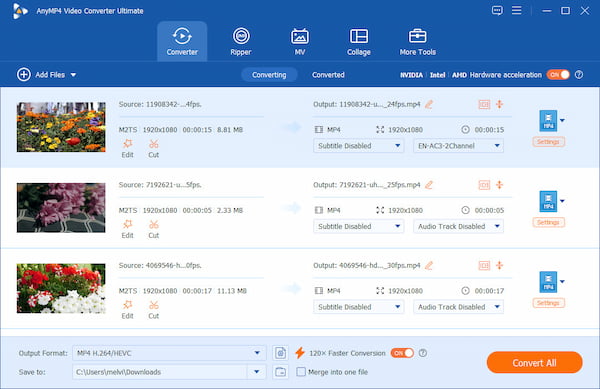Switch to the Collage tab
The width and height of the screenshot is (600, 389).
click(x=359, y=41)
